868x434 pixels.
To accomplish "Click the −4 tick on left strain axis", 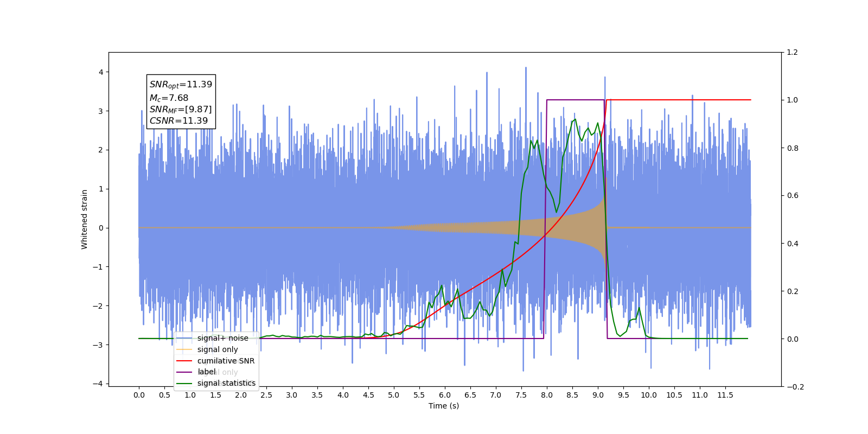I will (98, 384).
